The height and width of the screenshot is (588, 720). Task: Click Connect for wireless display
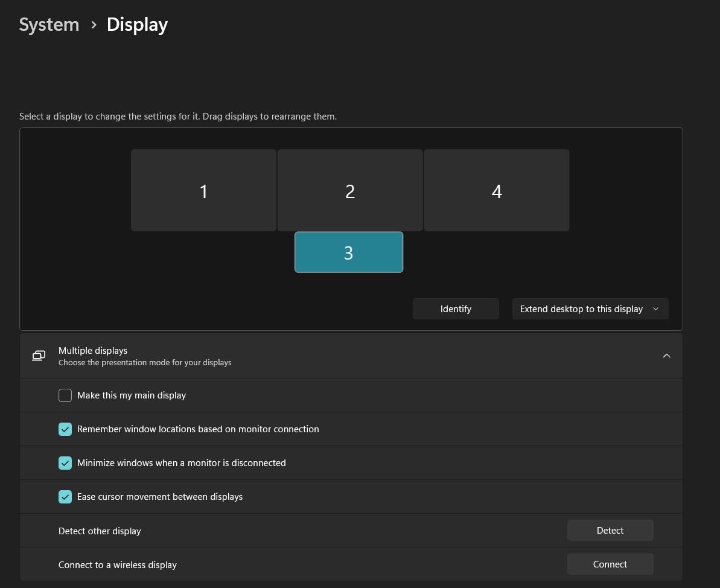610,564
